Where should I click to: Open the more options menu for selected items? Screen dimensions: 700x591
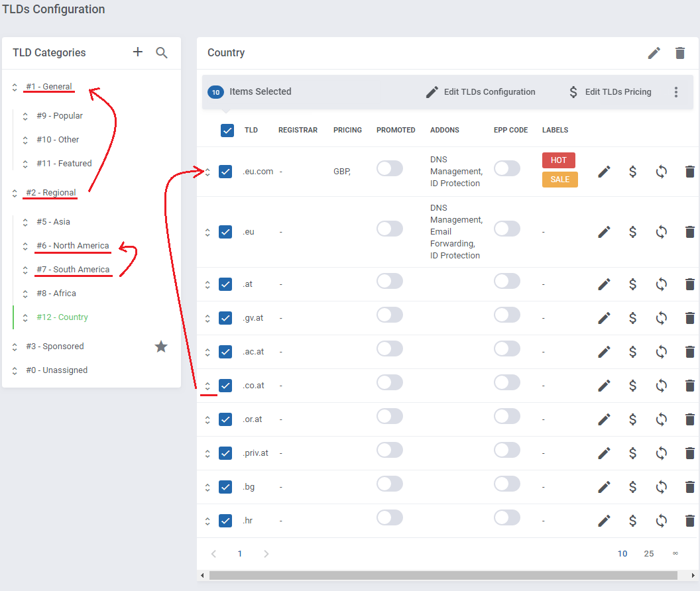click(x=676, y=92)
